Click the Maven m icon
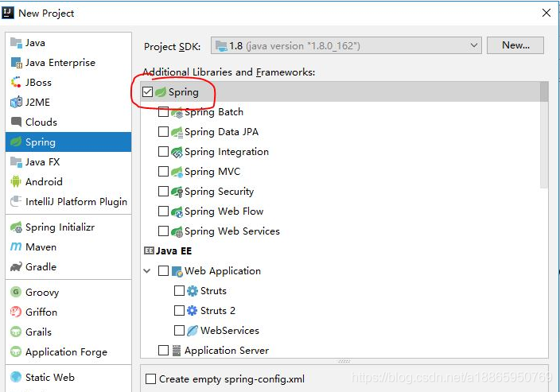560x392 pixels. (16, 247)
